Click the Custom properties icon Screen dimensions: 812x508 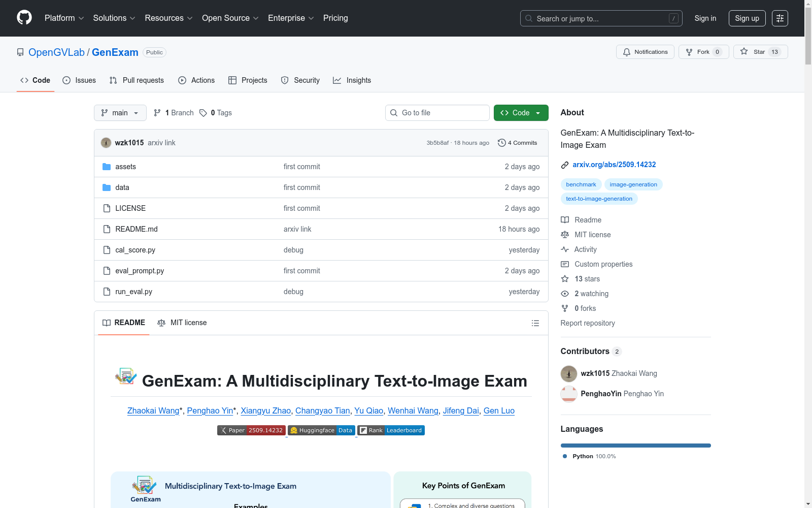click(x=565, y=264)
